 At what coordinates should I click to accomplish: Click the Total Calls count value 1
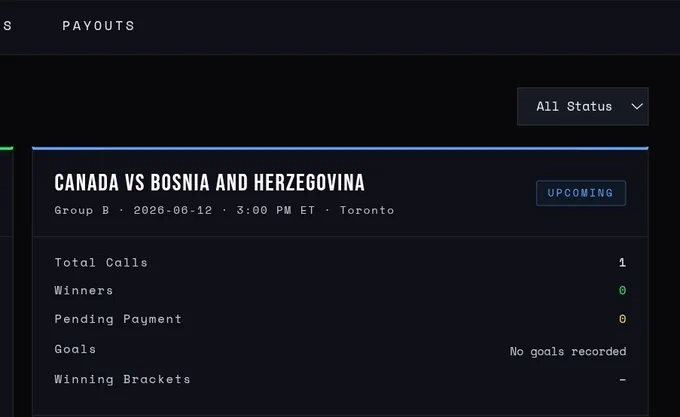pyautogui.click(x=622, y=262)
